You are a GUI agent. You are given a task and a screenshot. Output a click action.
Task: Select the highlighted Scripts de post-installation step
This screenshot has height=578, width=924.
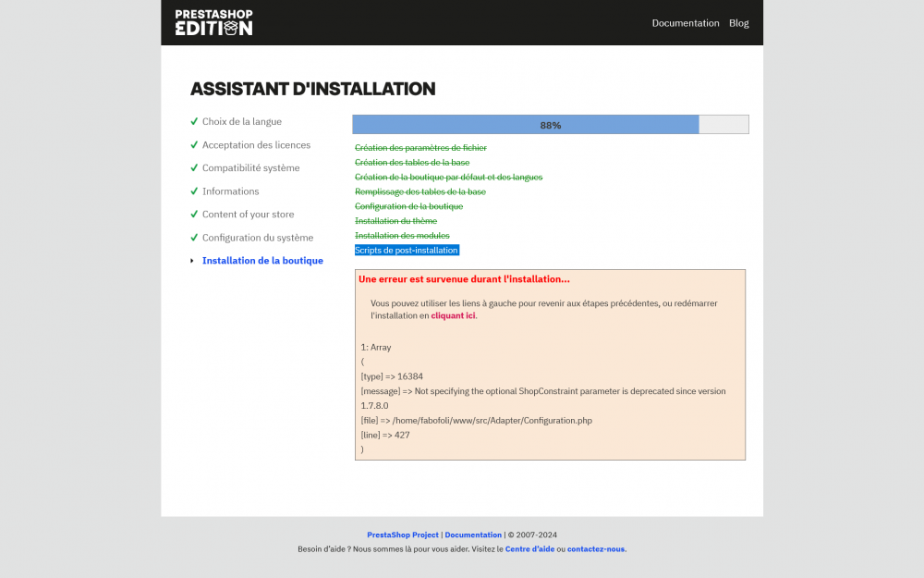(x=407, y=250)
